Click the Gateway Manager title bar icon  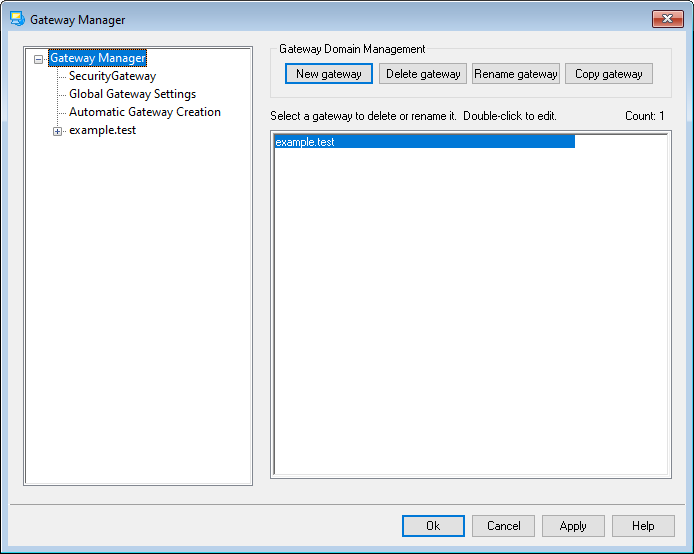tap(17, 19)
